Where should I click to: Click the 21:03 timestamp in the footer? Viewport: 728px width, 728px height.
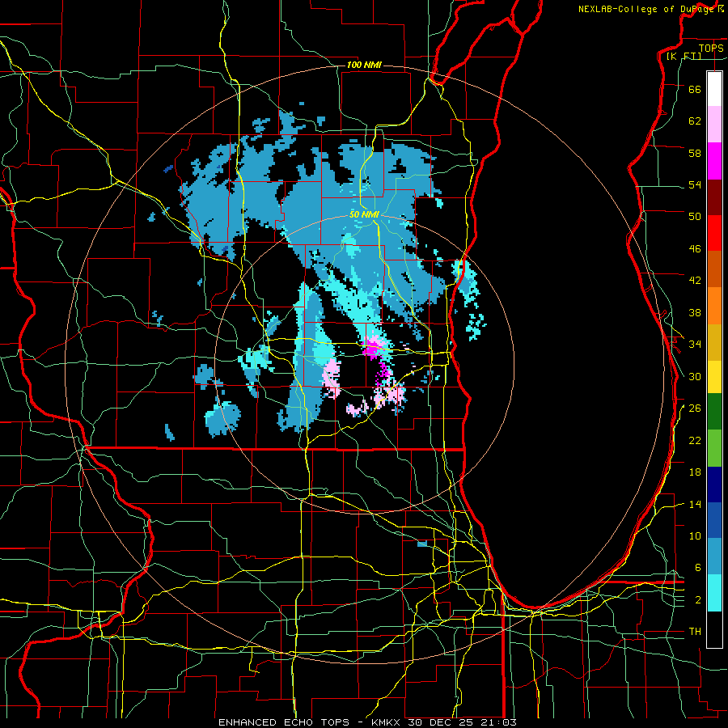[x=499, y=722]
